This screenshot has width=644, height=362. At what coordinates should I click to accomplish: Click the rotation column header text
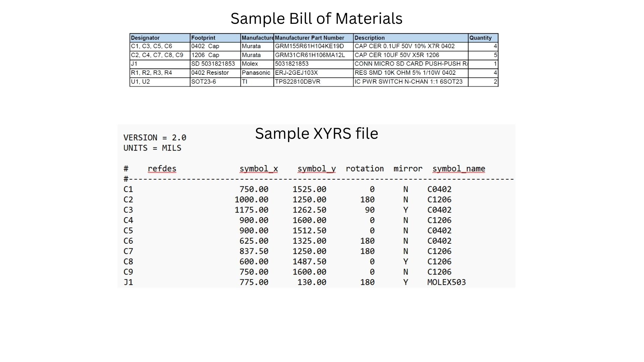(x=365, y=169)
